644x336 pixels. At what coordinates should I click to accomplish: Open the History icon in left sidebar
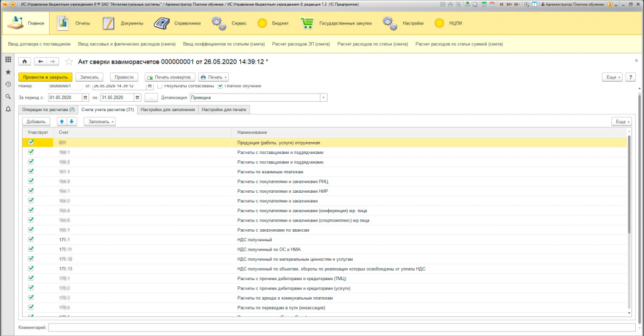click(8, 84)
